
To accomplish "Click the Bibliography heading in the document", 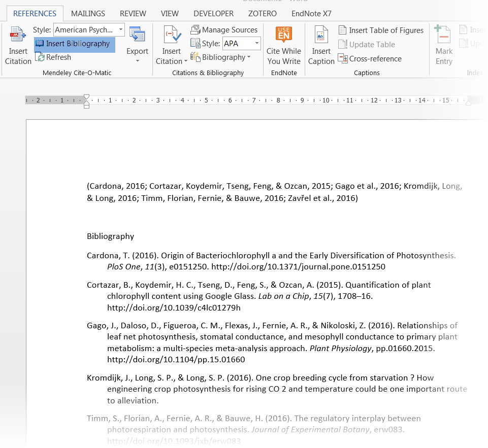I will (x=111, y=236).
